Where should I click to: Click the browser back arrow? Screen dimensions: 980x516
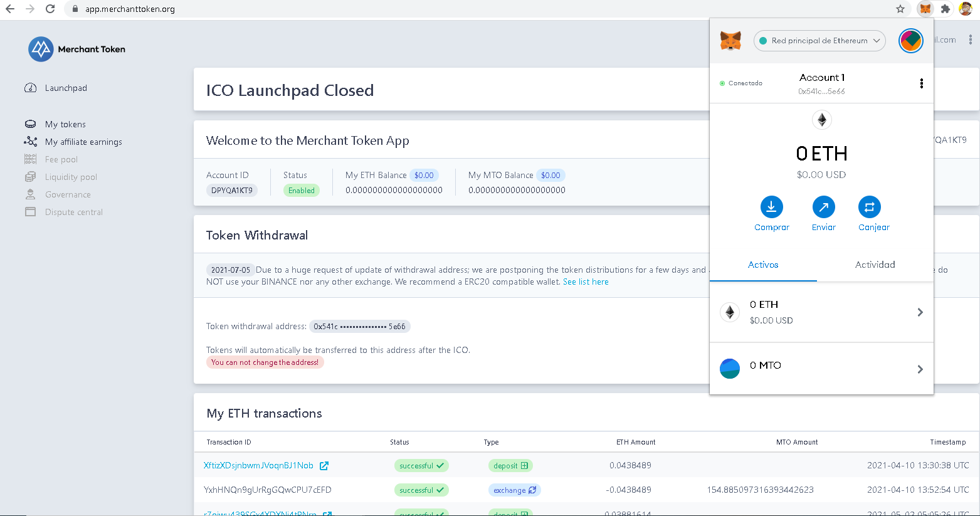click(10, 9)
